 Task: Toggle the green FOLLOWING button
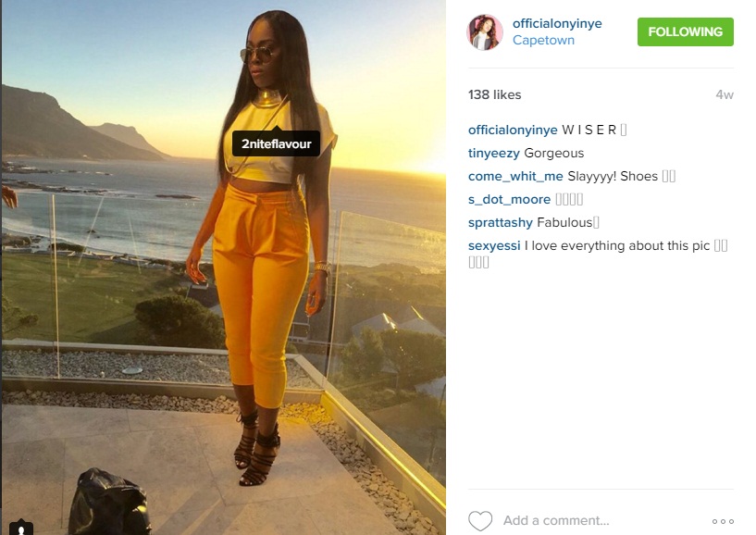click(x=685, y=31)
